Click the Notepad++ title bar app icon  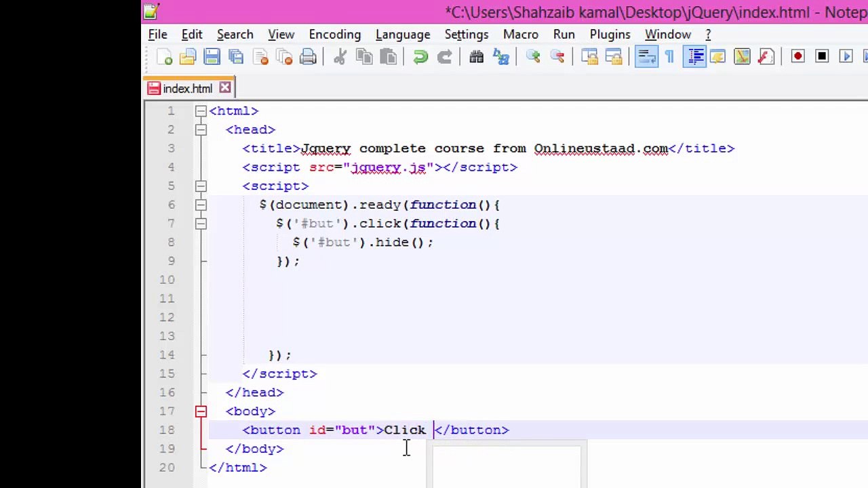pos(152,11)
